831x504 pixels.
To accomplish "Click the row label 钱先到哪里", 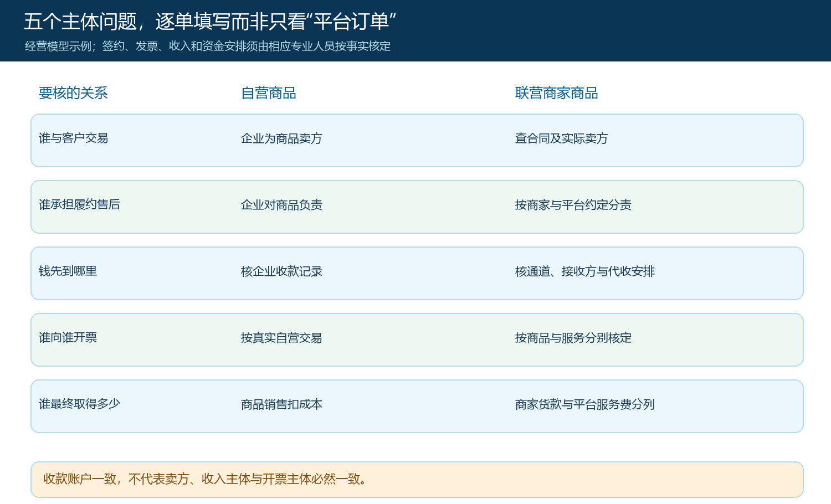I will [68, 271].
